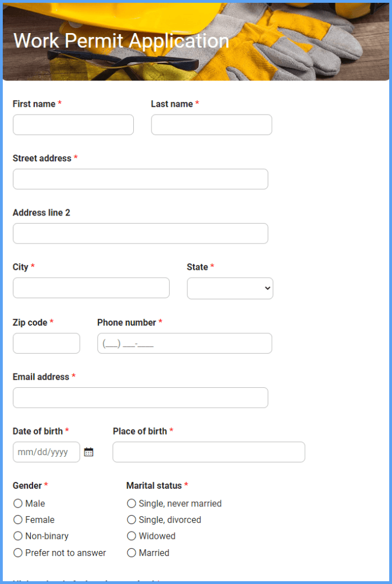Focus the Email address input

coord(140,398)
